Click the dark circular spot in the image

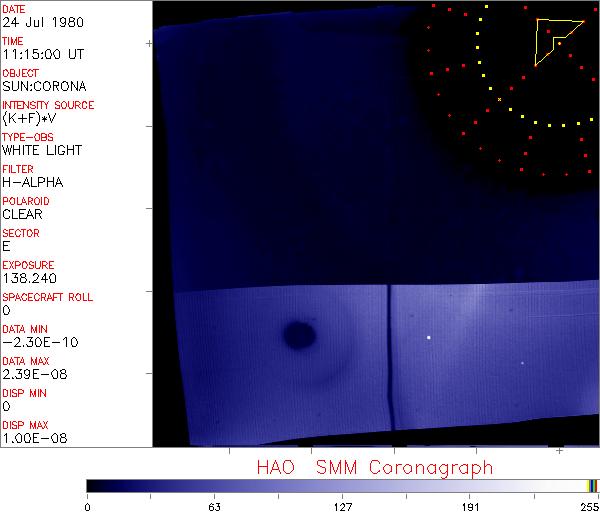[298, 334]
